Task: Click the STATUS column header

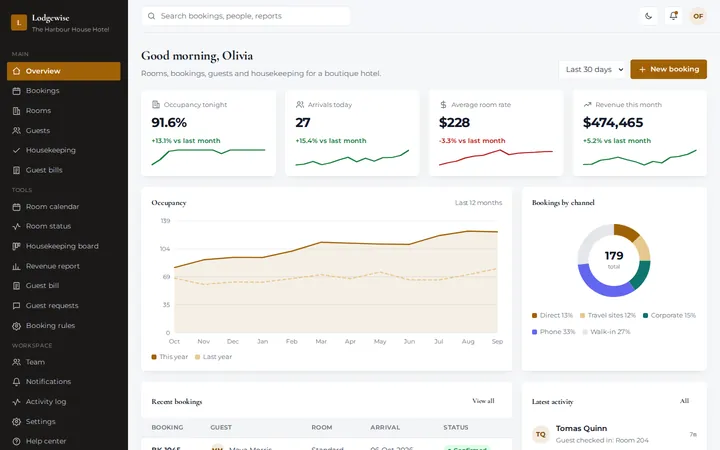Action: point(456,428)
